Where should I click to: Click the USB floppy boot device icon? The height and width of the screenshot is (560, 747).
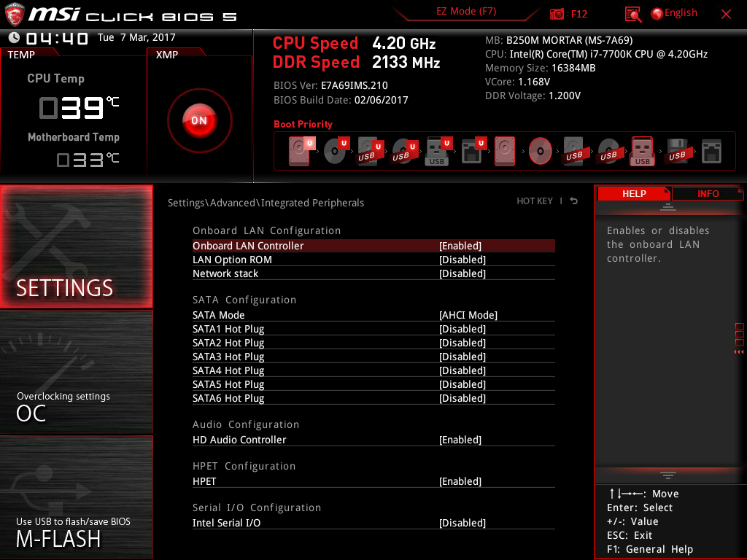coord(677,152)
